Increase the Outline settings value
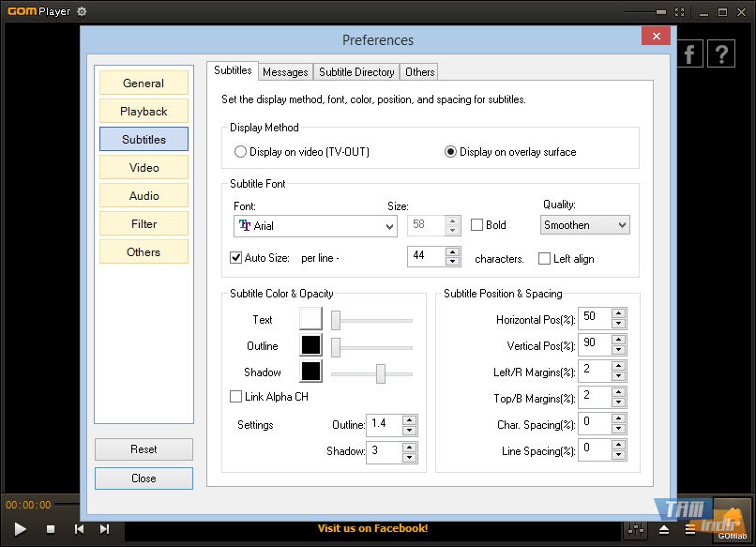Viewport: 756px width, 547px height. coord(409,420)
